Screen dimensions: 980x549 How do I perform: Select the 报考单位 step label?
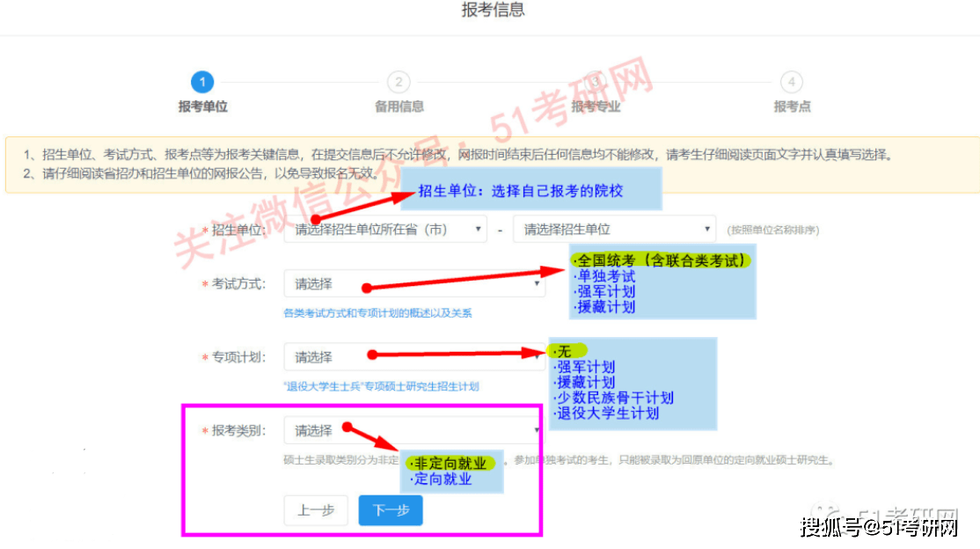pos(202,107)
